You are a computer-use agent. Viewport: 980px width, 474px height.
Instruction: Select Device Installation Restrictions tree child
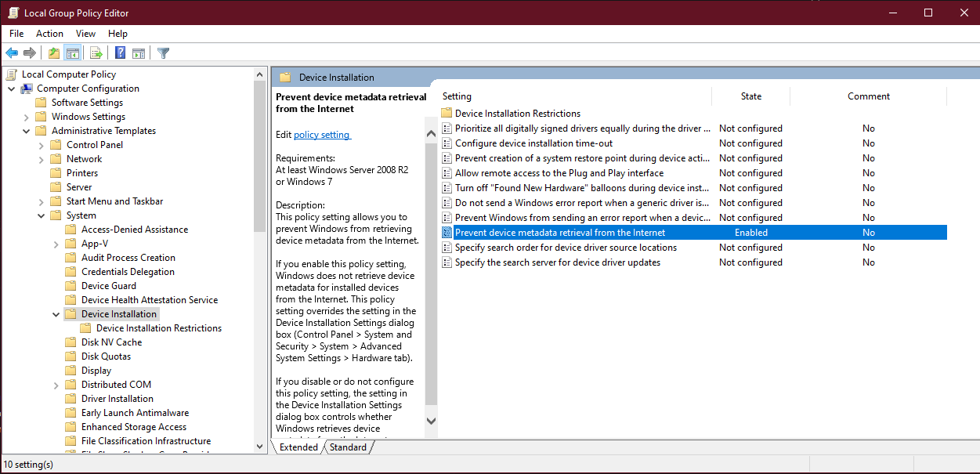(159, 328)
